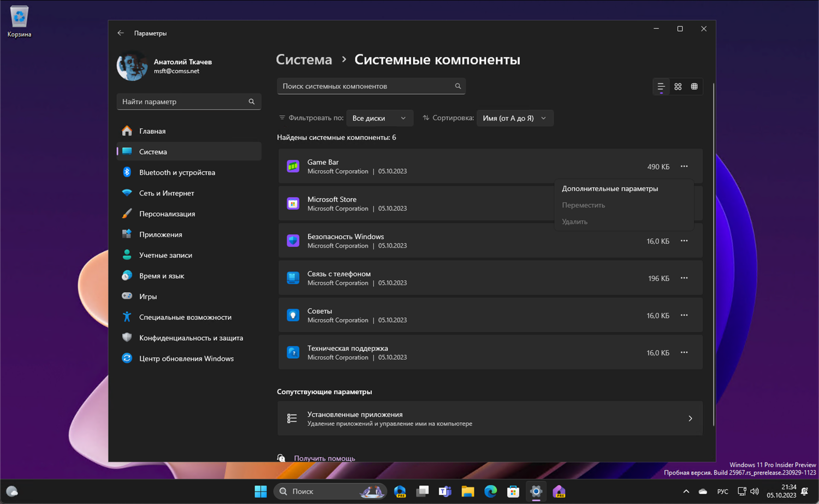Image resolution: width=819 pixels, height=504 pixels.
Task: Open the Windows Start menu
Action: (261, 491)
